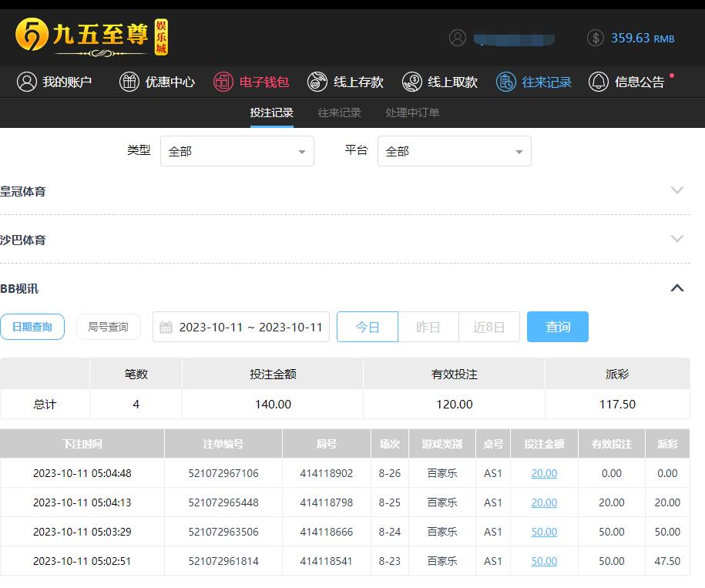The image size is (705, 588).
Task: Click round number 414118541
Action: [x=327, y=561]
